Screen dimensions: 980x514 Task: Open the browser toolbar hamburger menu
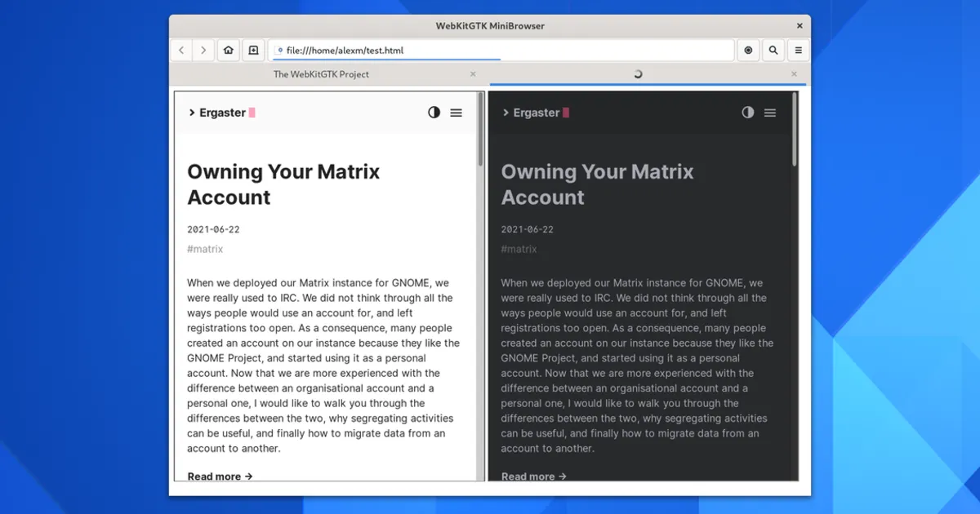pos(798,51)
